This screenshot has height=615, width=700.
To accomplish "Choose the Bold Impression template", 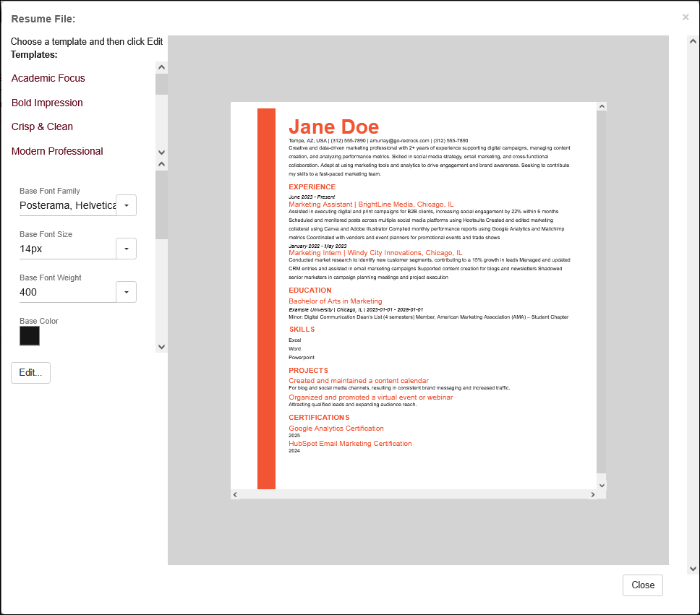I will click(47, 103).
